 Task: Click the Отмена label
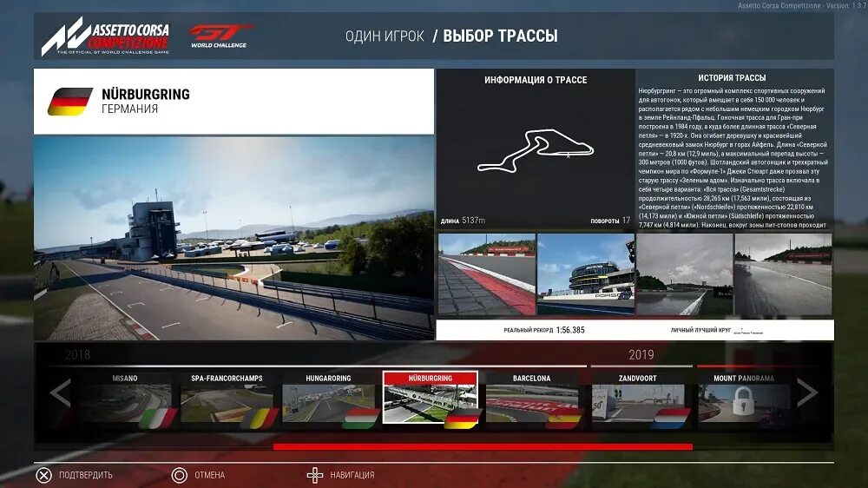[210, 475]
